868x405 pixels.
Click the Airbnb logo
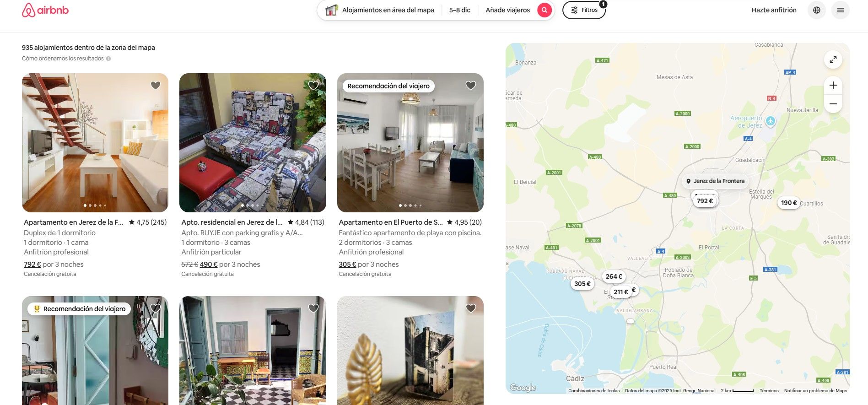coord(45,10)
